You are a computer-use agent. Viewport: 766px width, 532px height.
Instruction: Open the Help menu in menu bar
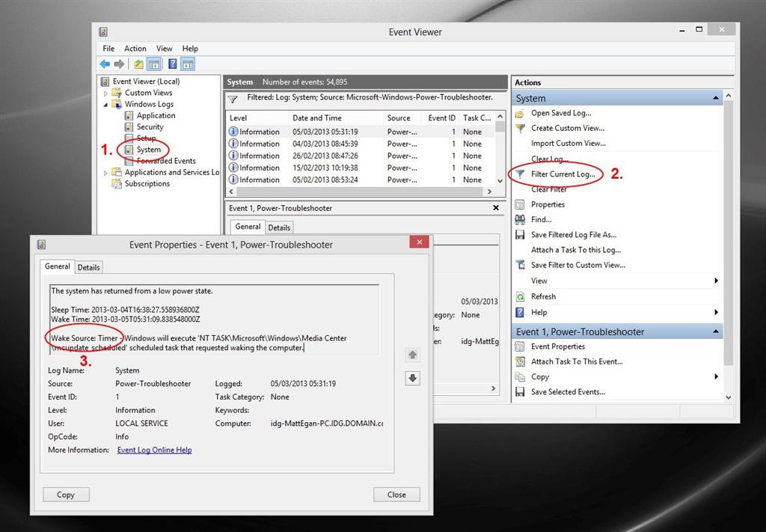click(190, 49)
